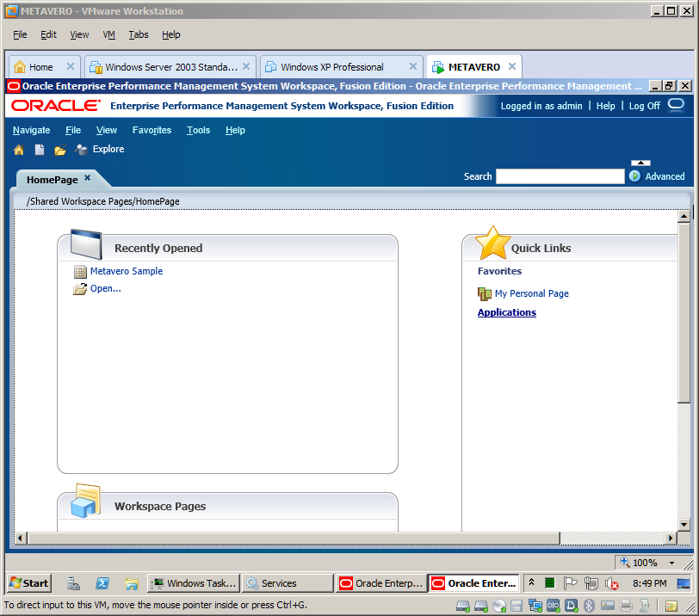Click the Open folder toolbar icon
The width and height of the screenshot is (699, 616).
tap(60, 150)
